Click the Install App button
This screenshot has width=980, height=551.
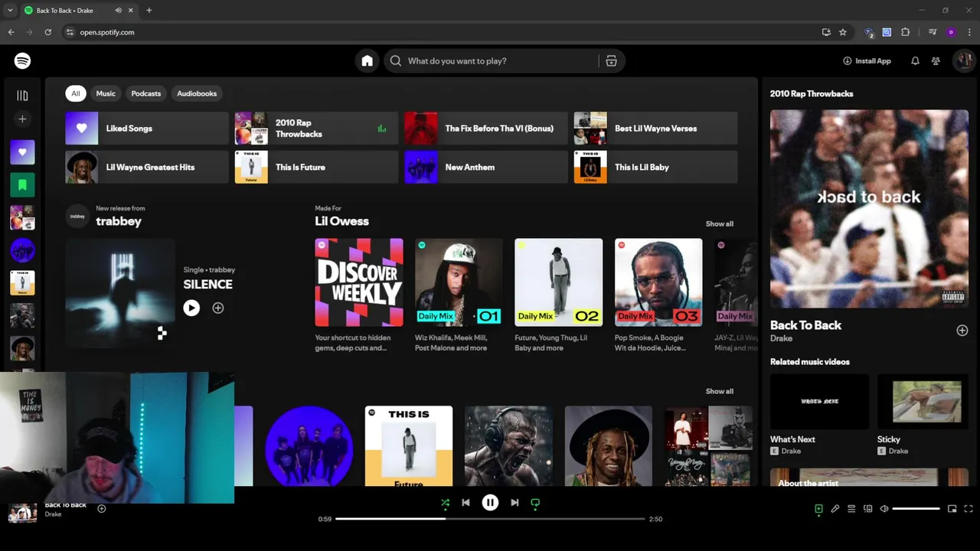pos(867,61)
